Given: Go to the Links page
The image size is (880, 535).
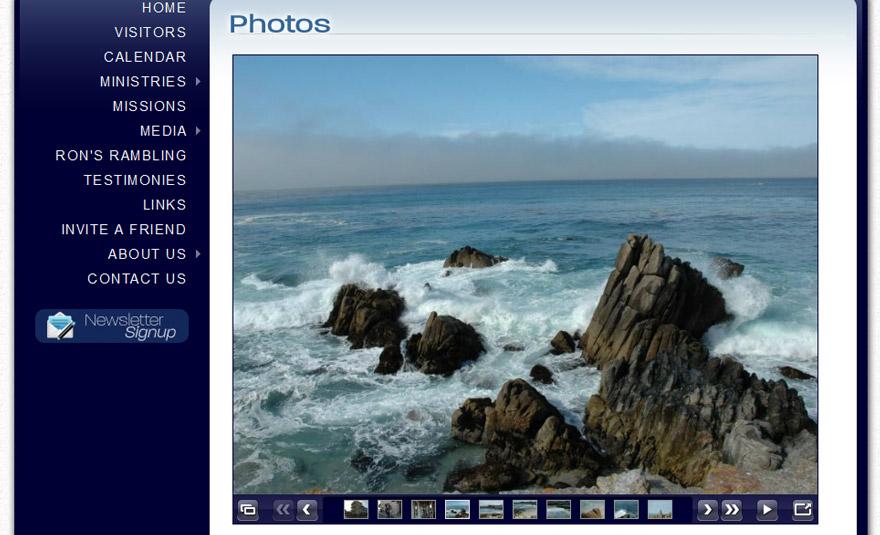Looking at the screenshot, I should click(x=164, y=205).
